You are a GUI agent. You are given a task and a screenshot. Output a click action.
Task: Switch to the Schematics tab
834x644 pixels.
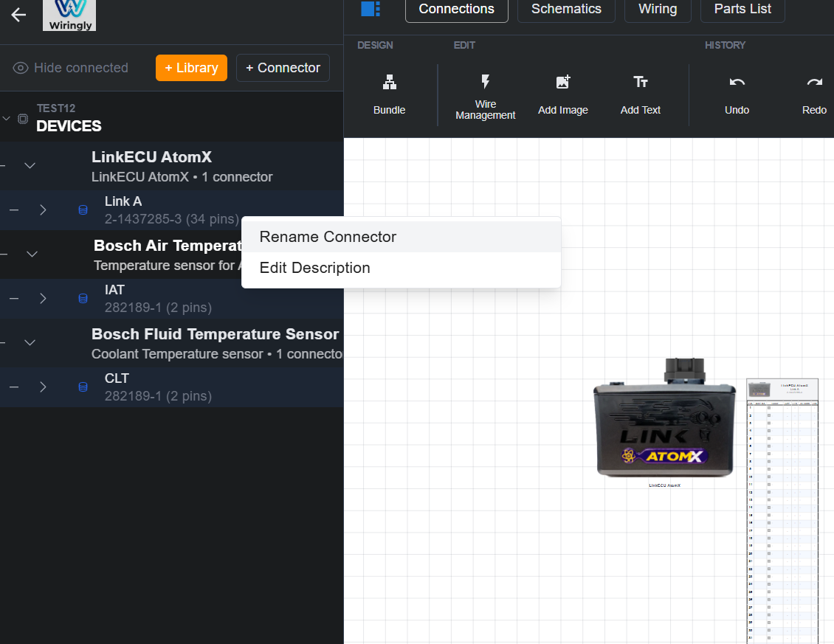[x=566, y=9]
